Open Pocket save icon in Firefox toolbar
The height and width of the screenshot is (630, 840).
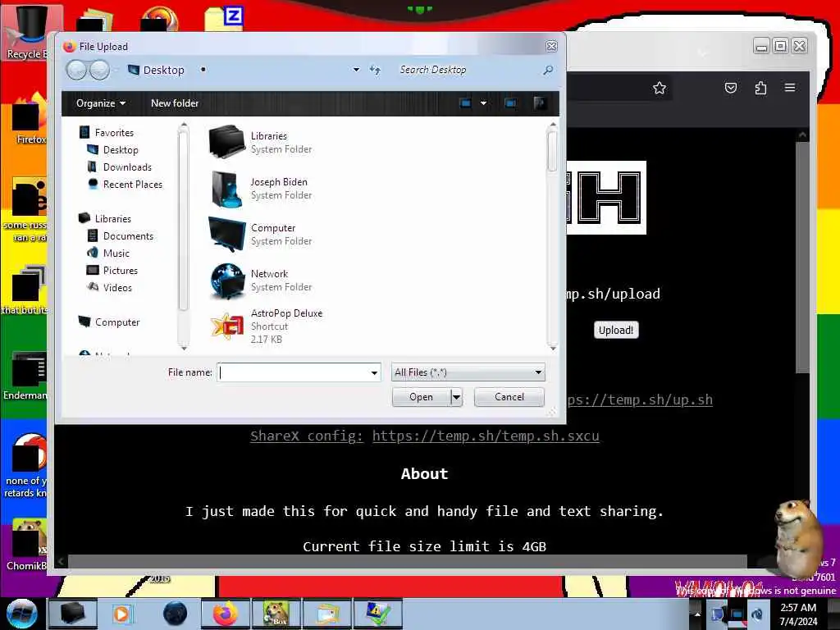(731, 88)
